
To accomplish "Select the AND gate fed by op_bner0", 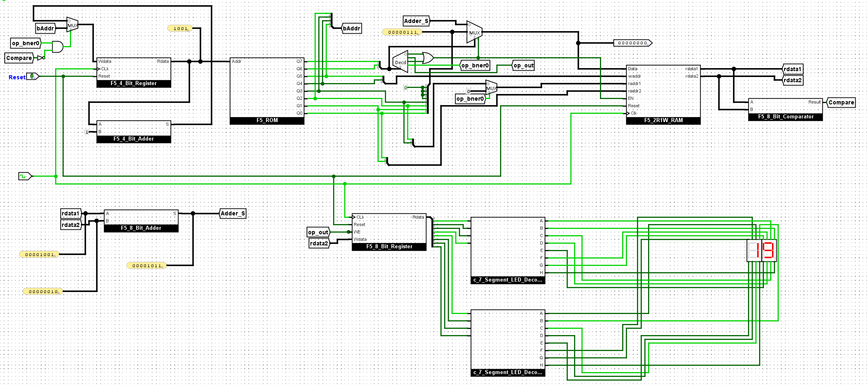I will click(x=57, y=47).
